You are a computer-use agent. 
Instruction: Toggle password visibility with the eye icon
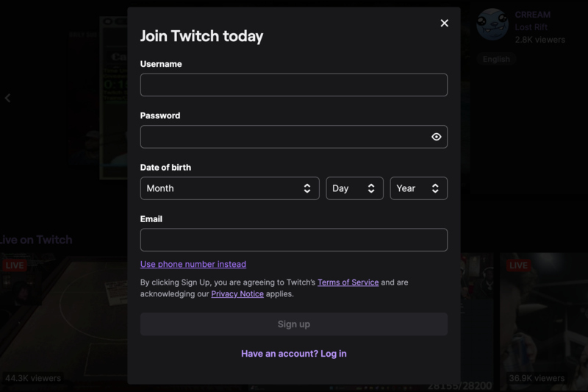click(436, 137)
